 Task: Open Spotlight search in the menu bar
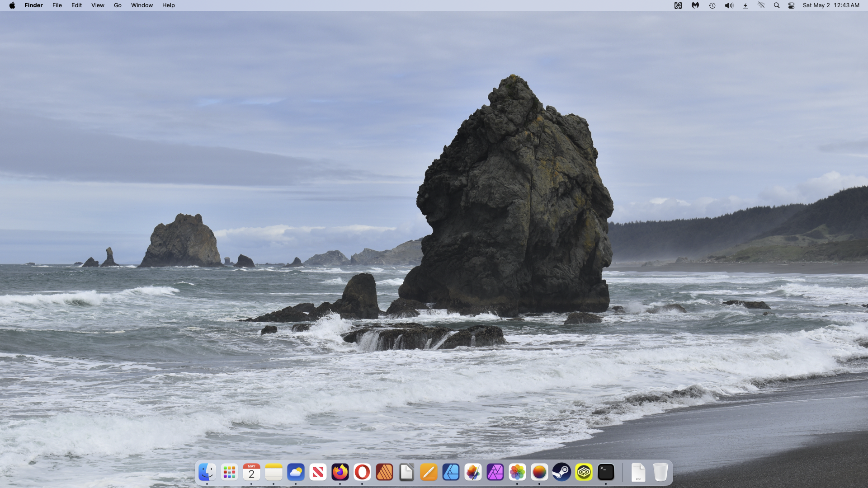click(777, 5)
